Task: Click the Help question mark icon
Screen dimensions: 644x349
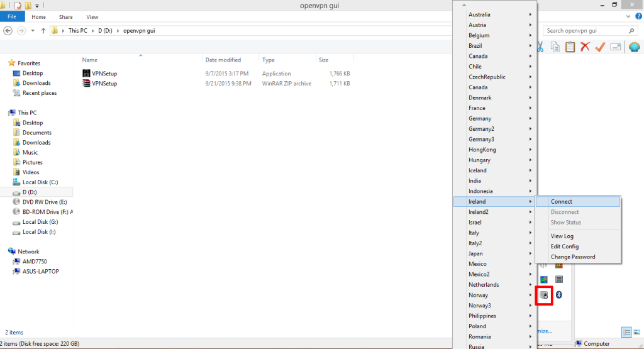Action: tap(639, 16)
